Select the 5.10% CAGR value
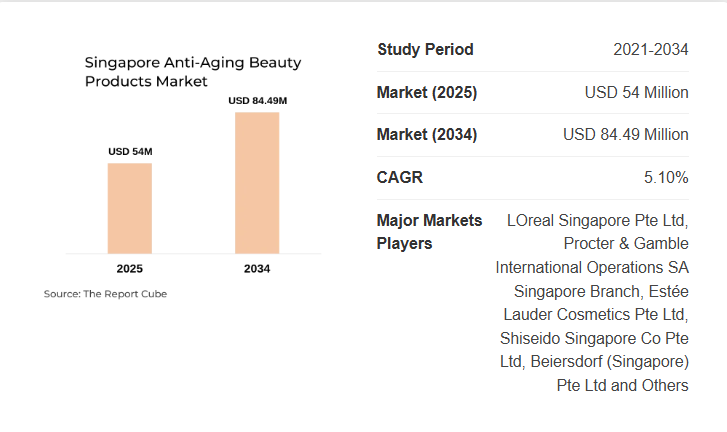This screenshot has height=432, width=727. tap(666, 178)
